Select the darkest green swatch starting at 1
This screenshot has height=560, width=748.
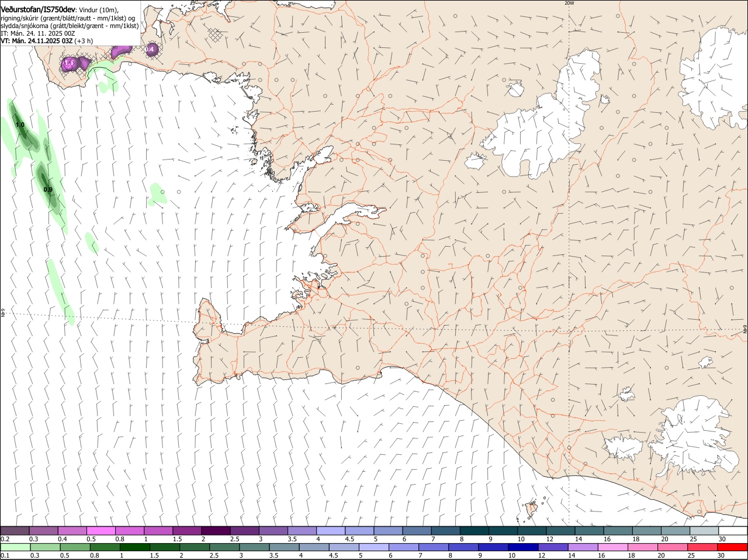(134, 547)
